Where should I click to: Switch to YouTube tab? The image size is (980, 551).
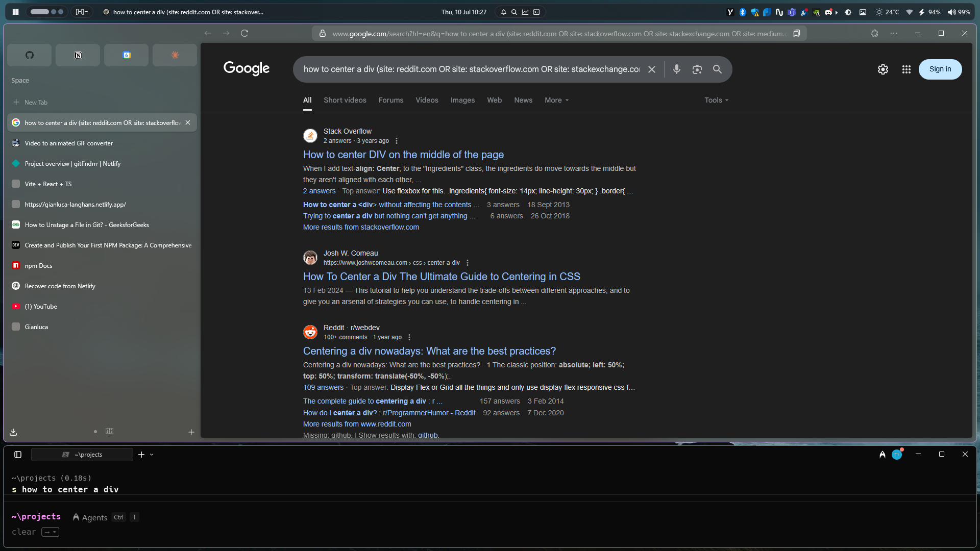click(x=102, y=307)
